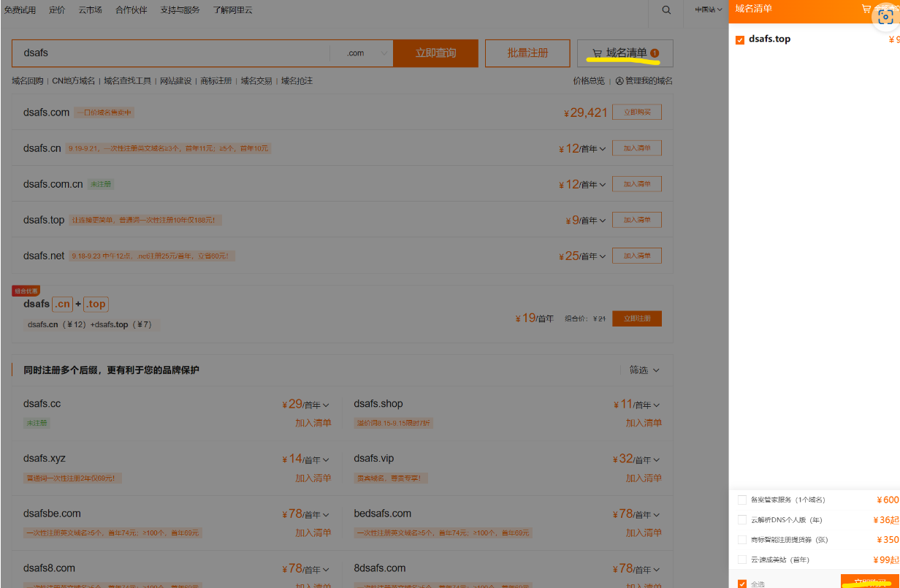Uncheck the dsafs.top domain checkbox
The width and height of the screenshot is (900, 588).
(x=740, y=39)
